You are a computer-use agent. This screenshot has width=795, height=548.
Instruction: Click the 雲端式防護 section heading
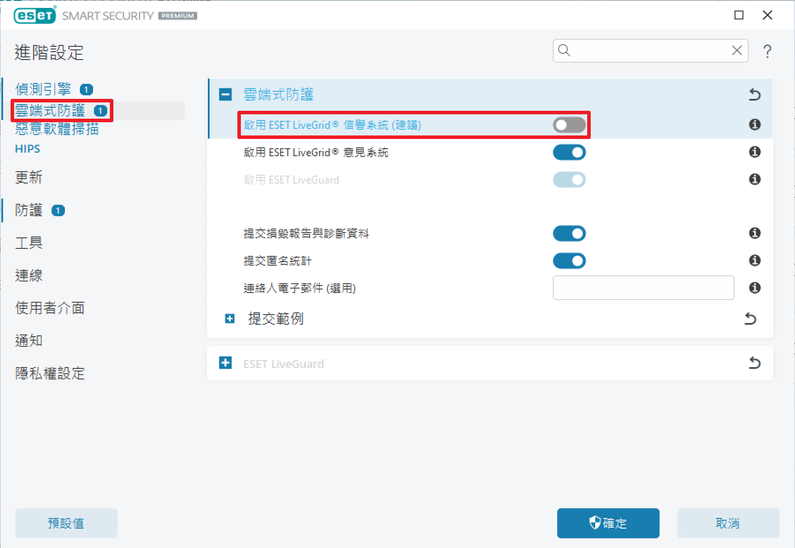pos(278,94)
